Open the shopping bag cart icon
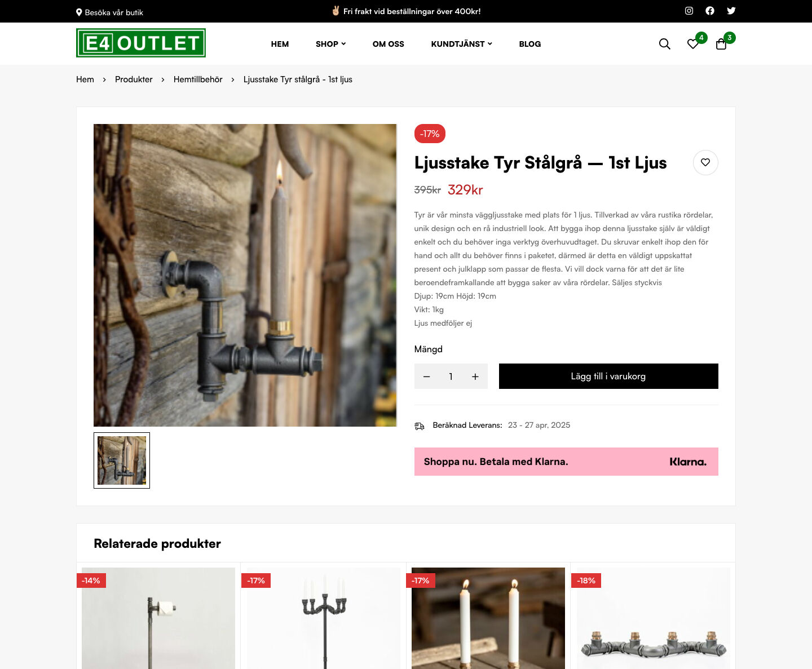The height and width of the screenshot is (669, 812). pyautogui.click(x=721, y=44)
